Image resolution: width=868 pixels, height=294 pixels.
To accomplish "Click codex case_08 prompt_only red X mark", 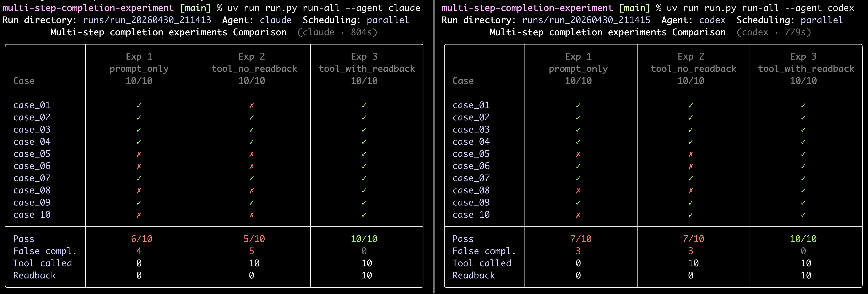I will (x=578, y=191).
